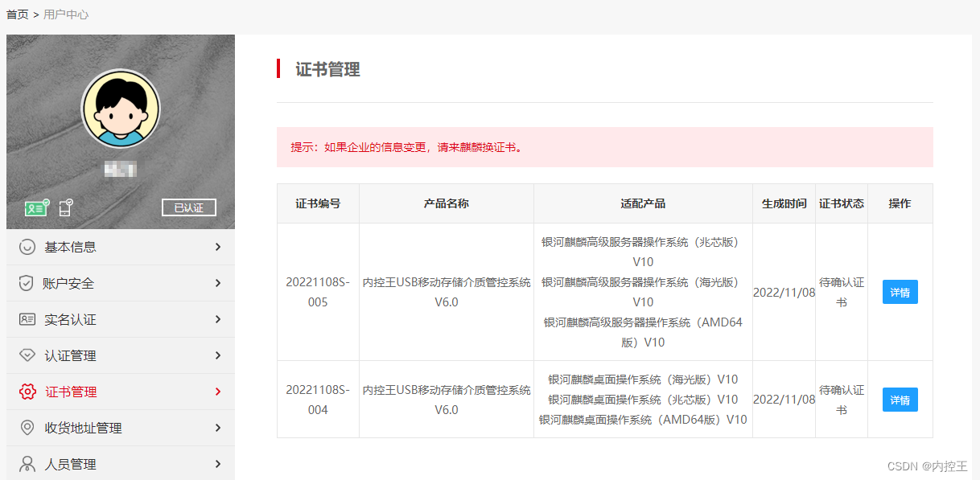Select the 认证管理 menu item
This screenshot has width=980, height=480.
tap(121, 355)
